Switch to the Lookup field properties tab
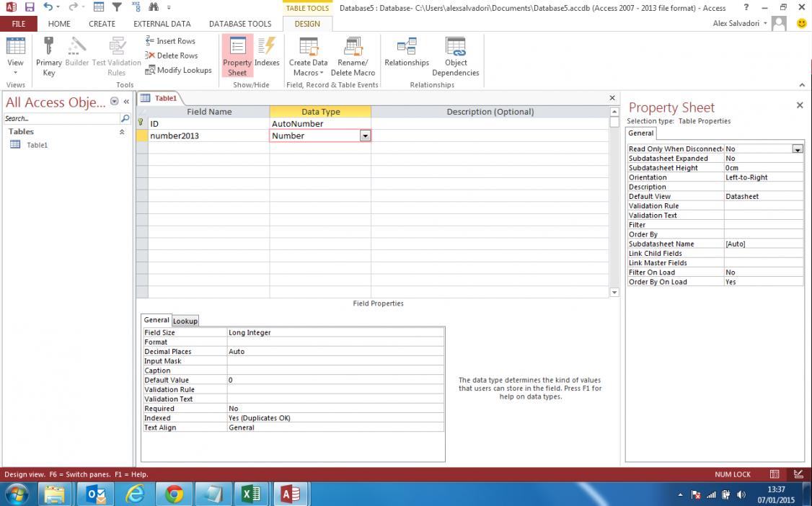The image size is (812, 506). point(185,321)
